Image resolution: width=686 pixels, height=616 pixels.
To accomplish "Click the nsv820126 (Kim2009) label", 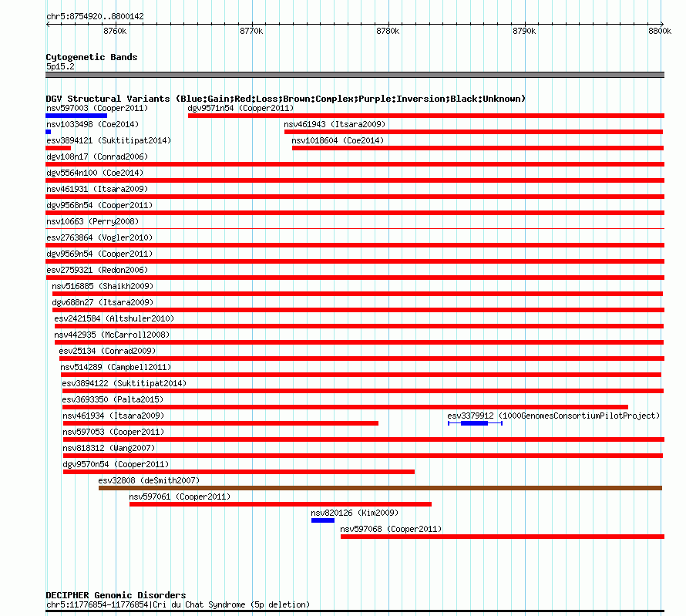I will tap(355, 513).
